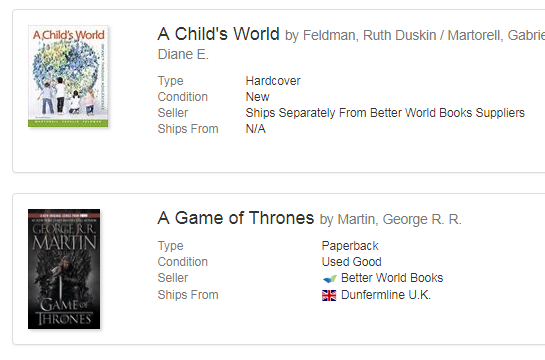
Task: Open A Child's World cover thumbnail
Action: tap(68, 76)
